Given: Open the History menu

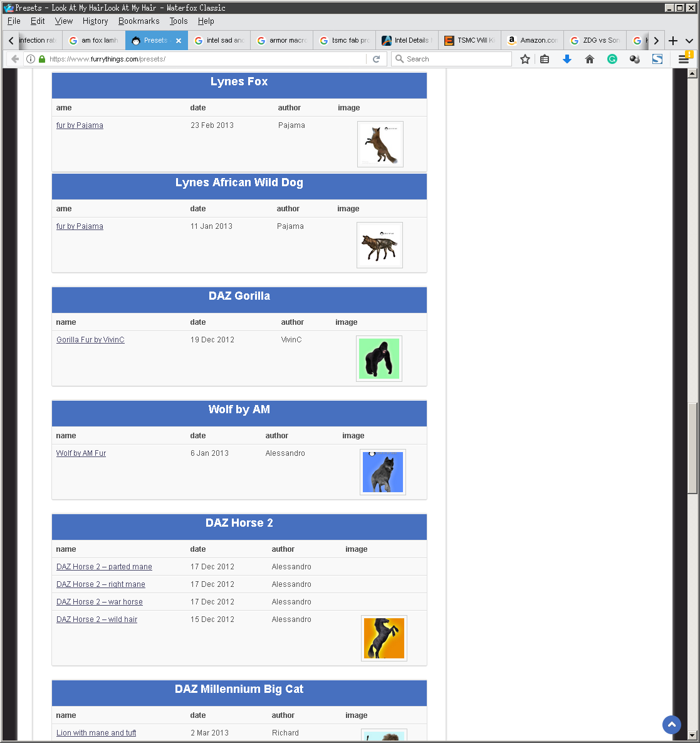Looking at the screenshot, I should pyautogui.click(x=95, y=21).
